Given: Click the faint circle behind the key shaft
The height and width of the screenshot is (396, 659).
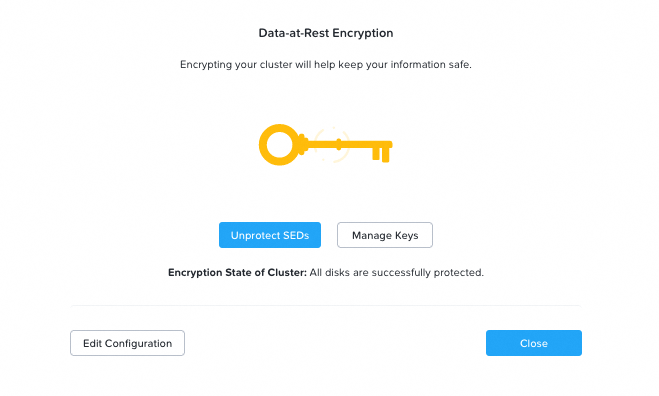Looking at the screenshot, I should coord(332,145).
